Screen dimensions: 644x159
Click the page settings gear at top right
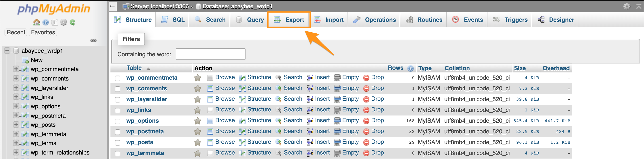point(626,6)
